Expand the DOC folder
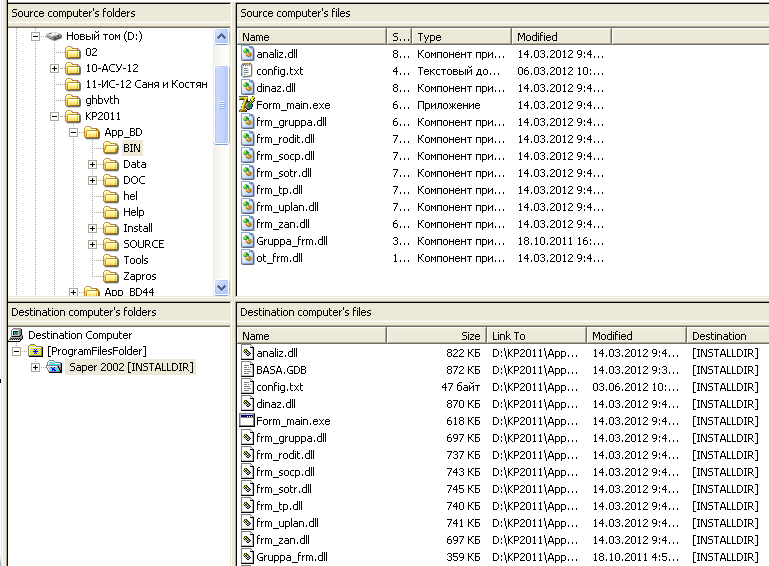The width and height of the screenshot is (769, 566). point(92,180)
